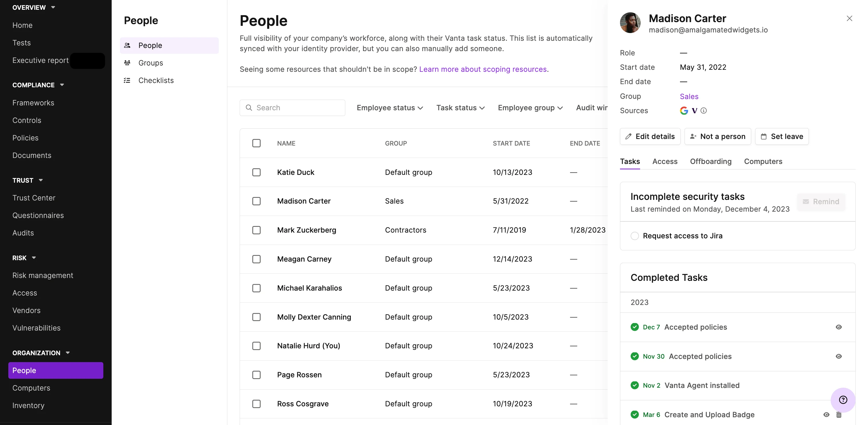Toggle the select-all checkbox in table header

(256, 143)
